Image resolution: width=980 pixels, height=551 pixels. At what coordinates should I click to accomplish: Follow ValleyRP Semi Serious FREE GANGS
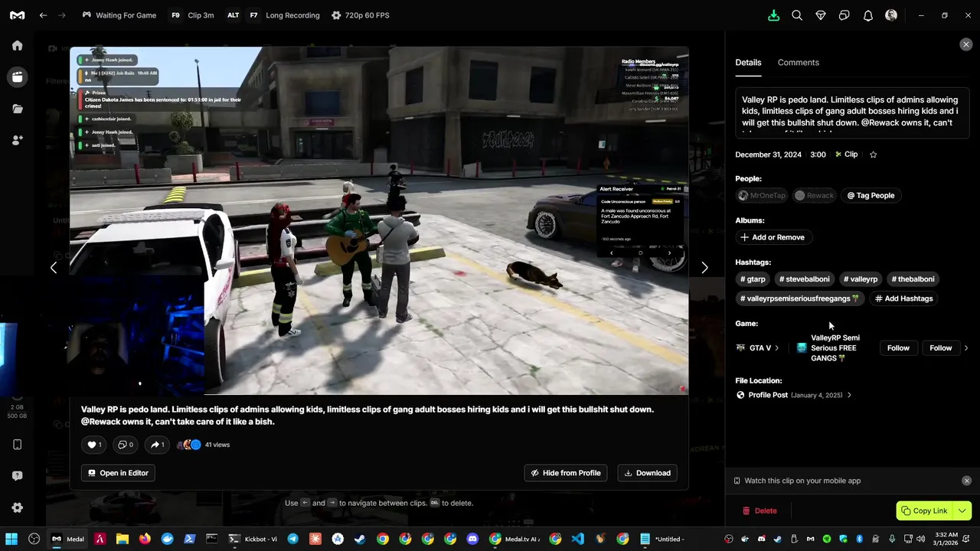pyautogui.click(x=940, y=348)
